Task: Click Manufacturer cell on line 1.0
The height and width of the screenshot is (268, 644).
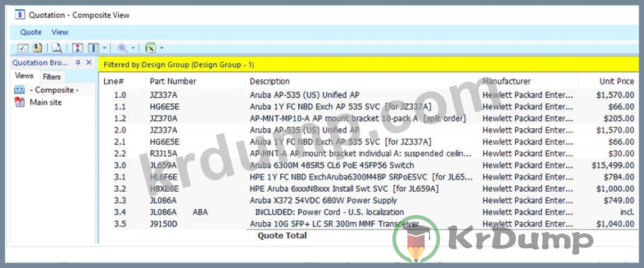Action: pos(527,95)
